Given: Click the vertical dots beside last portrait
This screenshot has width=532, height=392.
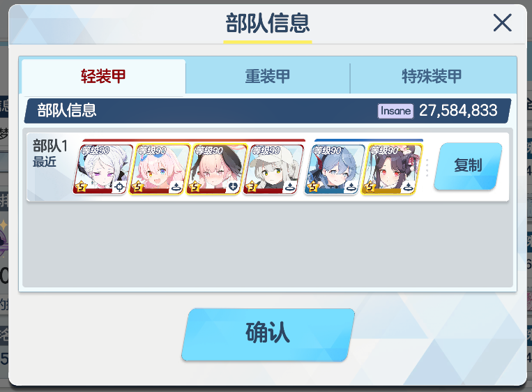Looking at the screenshot, I should point(427,167).
